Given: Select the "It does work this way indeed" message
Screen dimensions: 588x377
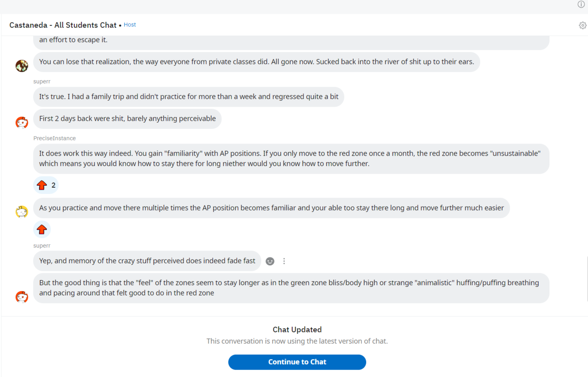Looking at the screenshot, I should (291, 159).
